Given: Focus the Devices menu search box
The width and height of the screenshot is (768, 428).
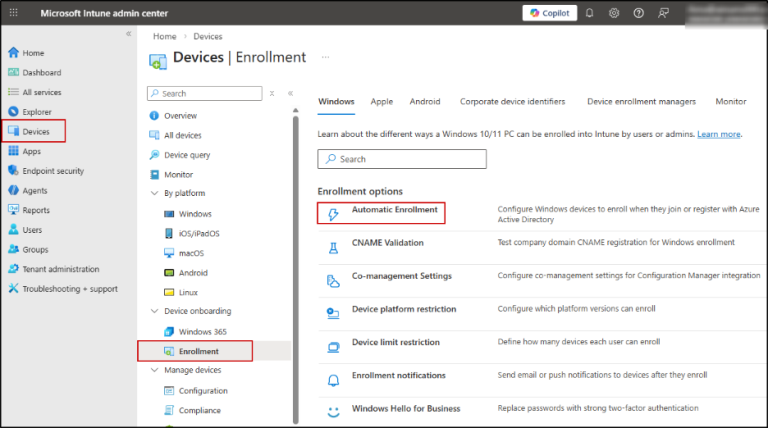Looking at the screenshot, I should 205,93.
